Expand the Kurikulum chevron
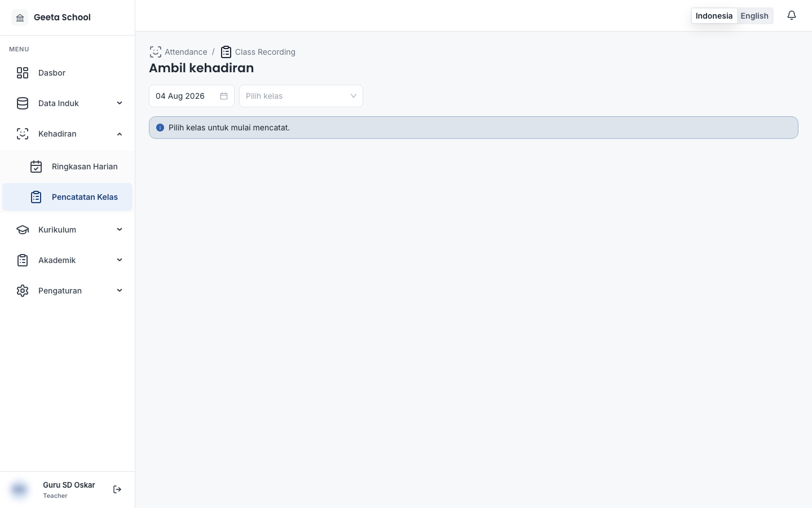Image resolution: width=812 pixels, height=508 pixels. pos(120,230)
